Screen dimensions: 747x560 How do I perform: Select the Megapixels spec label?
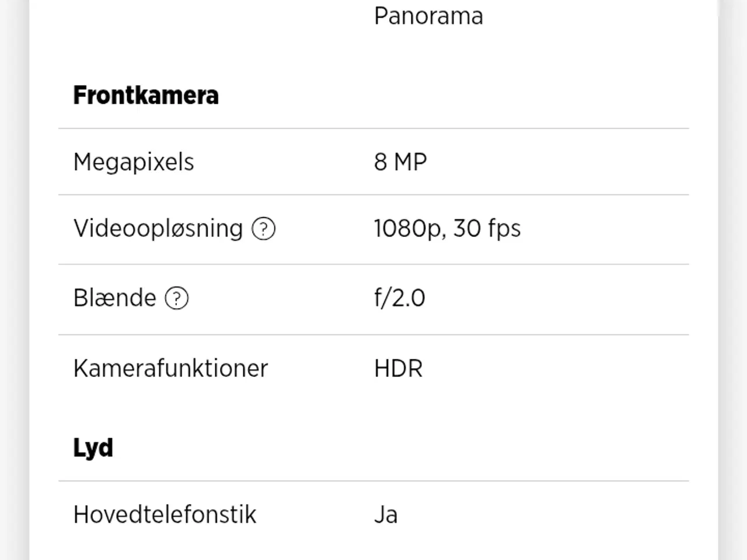(x=133, y=162)
